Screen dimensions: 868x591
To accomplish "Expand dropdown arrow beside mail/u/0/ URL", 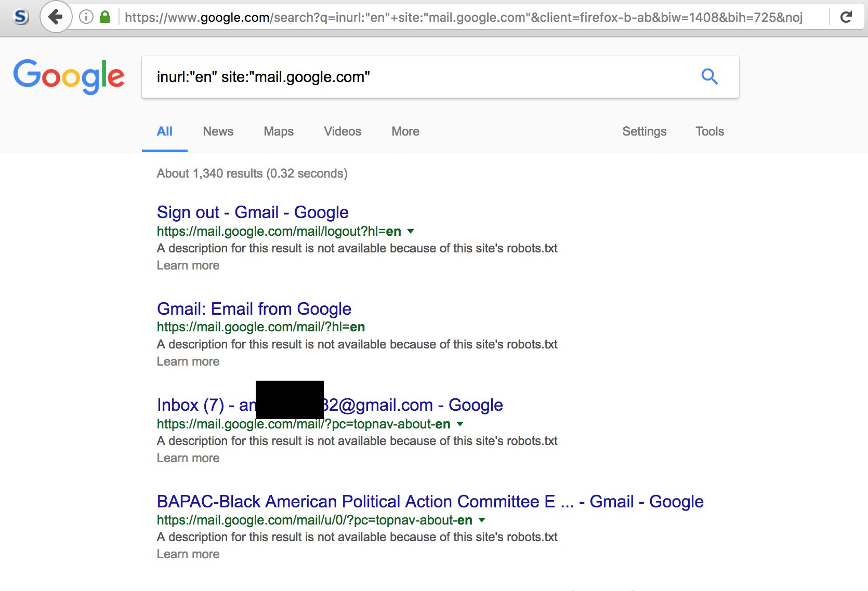I will 482,520.
